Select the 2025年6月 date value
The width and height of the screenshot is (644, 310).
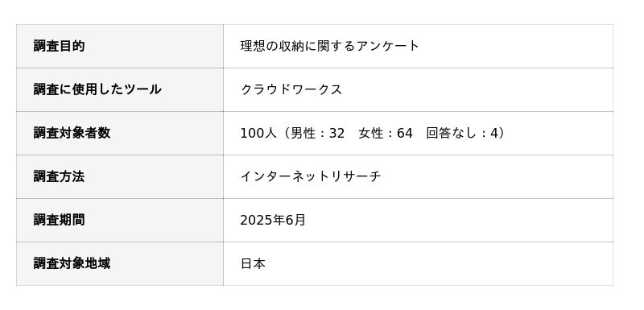coord(273,220)
